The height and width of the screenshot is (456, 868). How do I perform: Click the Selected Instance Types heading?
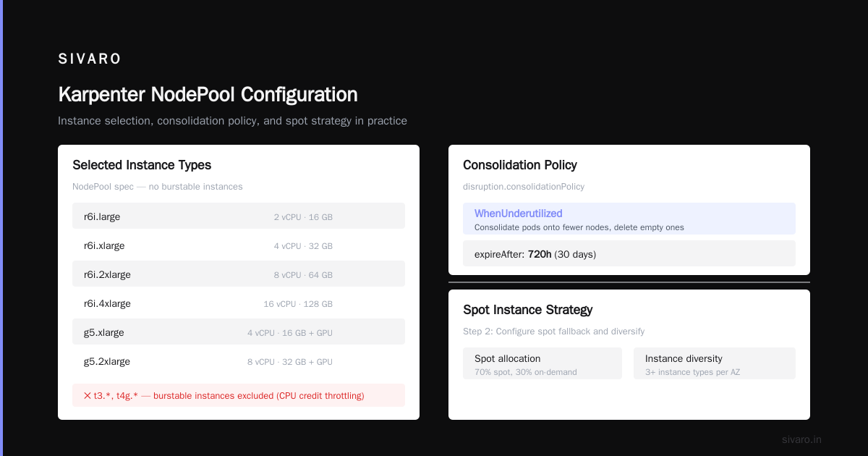tap(142, 165)
